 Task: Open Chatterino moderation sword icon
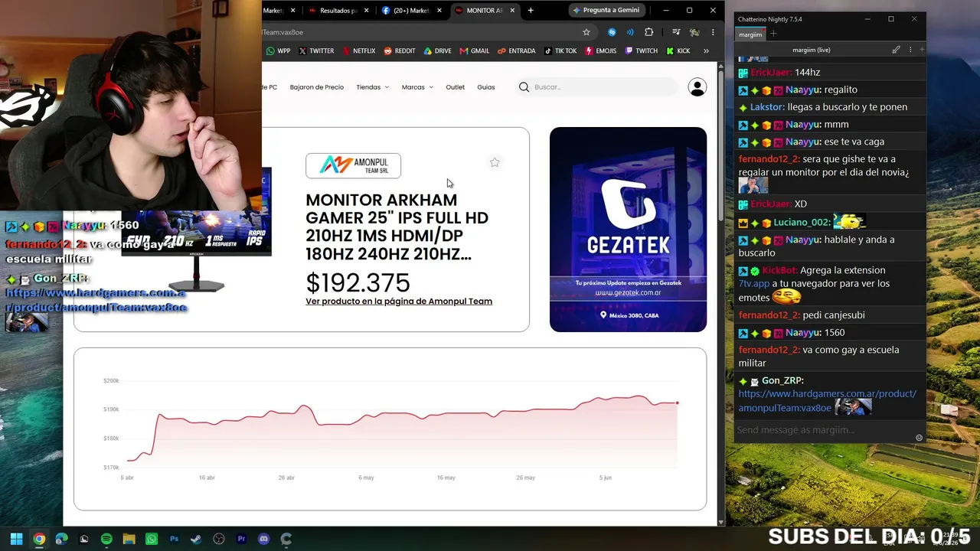tap(897, 50)
